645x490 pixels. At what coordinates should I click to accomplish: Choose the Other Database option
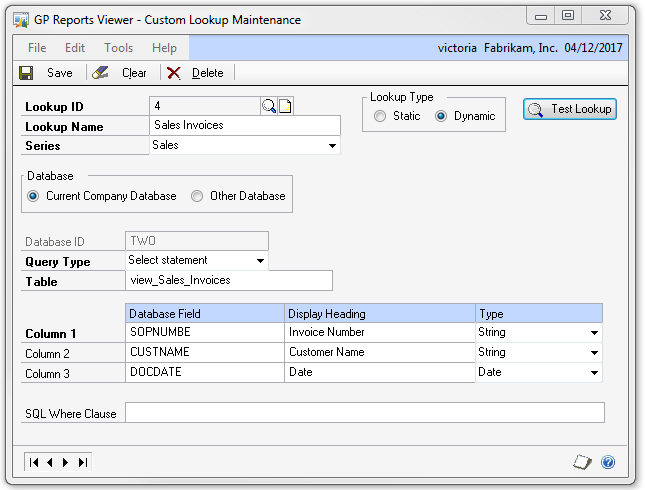[x=197, y=196]
